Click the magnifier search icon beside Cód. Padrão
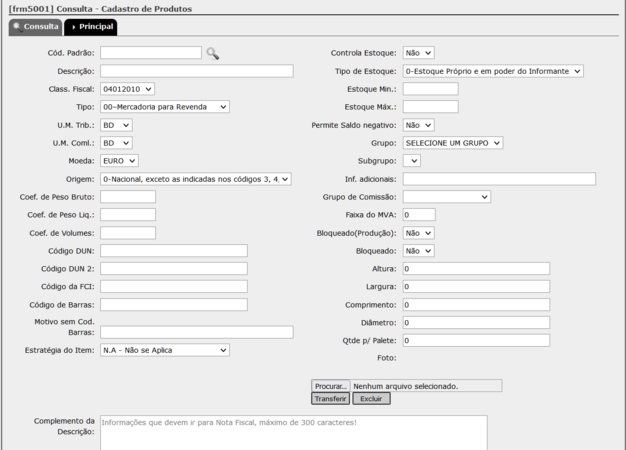626x450 pixels. (212, 53)
